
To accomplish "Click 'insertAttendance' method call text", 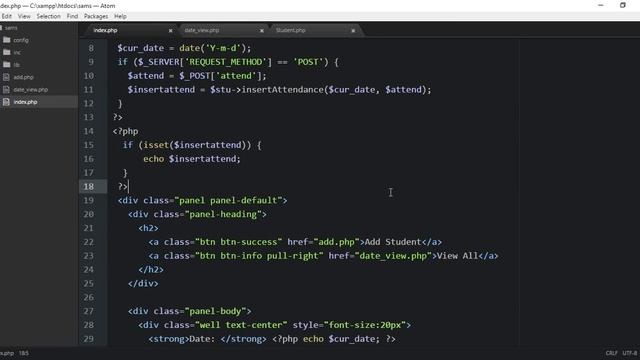I will coord(282,90).
